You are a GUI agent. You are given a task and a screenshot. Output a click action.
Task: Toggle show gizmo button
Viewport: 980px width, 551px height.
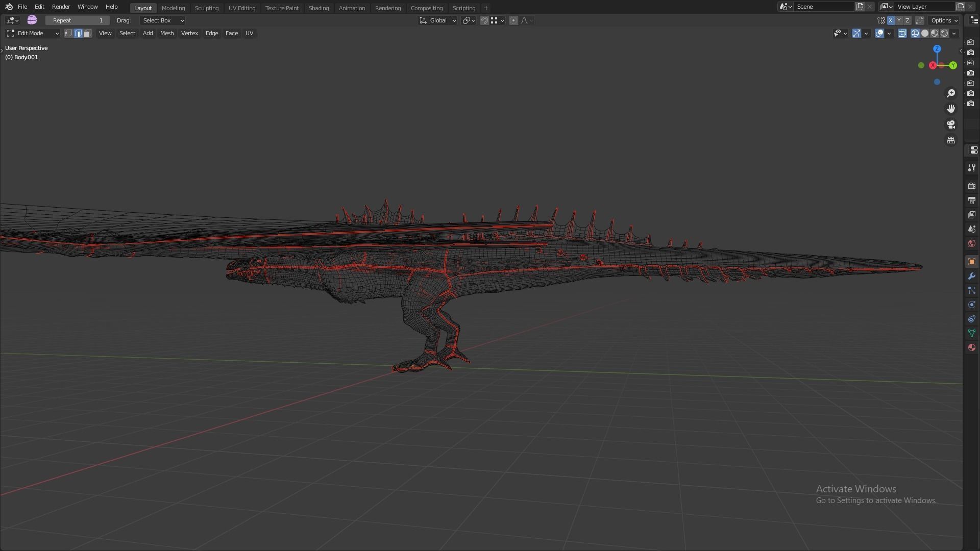[x=856, y=33]
